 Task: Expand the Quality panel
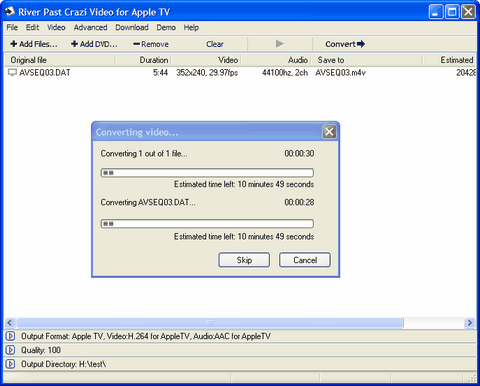[x=10, y=350]
